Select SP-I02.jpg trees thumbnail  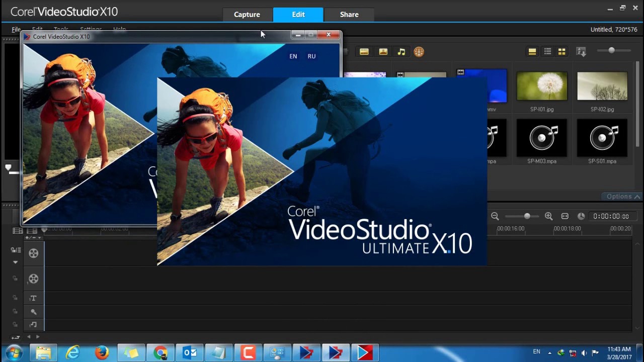click(602, 86)
